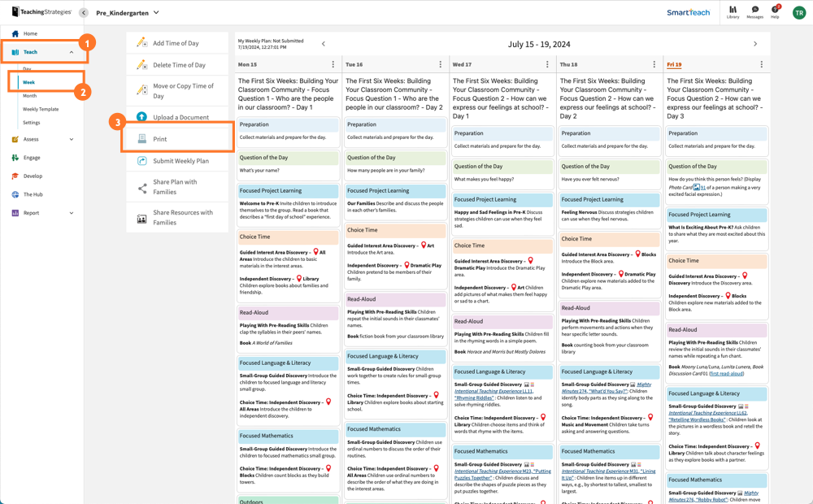Image resolution: width=813 pixels, height=504 pixels.
Task: Select Month view in sidebar
Action: (29, 96)
